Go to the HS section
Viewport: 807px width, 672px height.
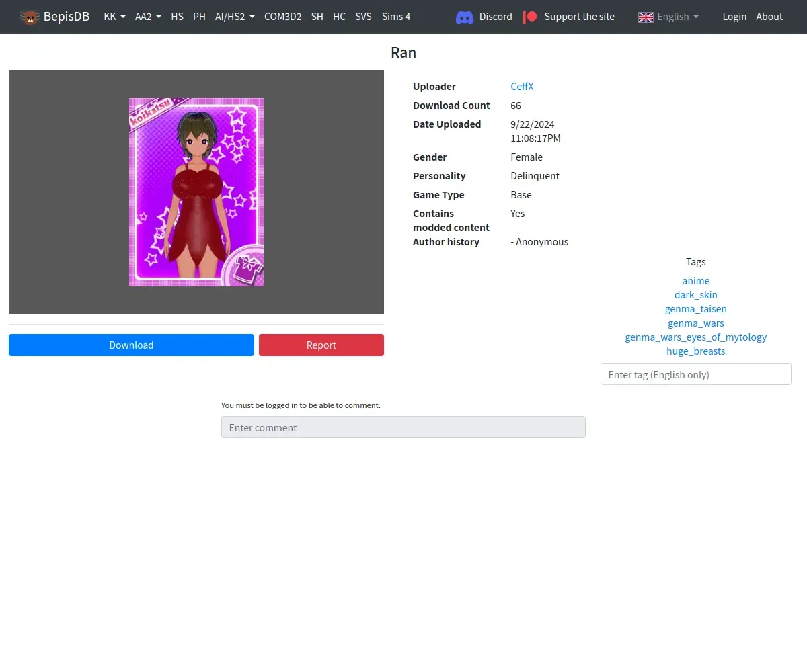coord(177,17)
